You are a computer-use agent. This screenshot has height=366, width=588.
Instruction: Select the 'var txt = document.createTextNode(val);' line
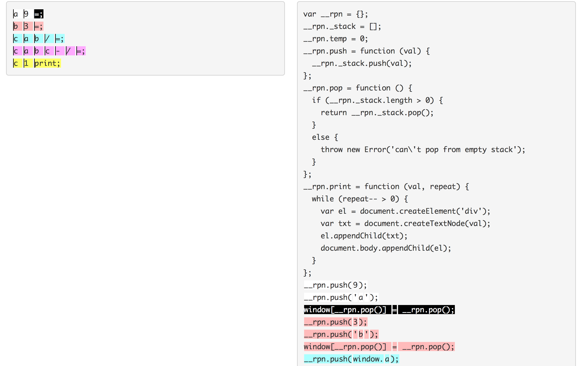click(x=406, y=224)
